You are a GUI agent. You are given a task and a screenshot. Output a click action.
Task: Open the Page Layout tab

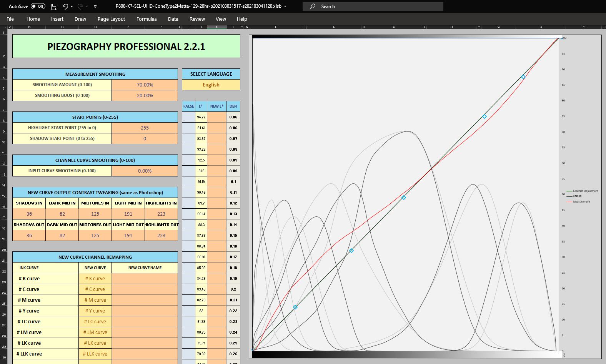click(111, 19)
